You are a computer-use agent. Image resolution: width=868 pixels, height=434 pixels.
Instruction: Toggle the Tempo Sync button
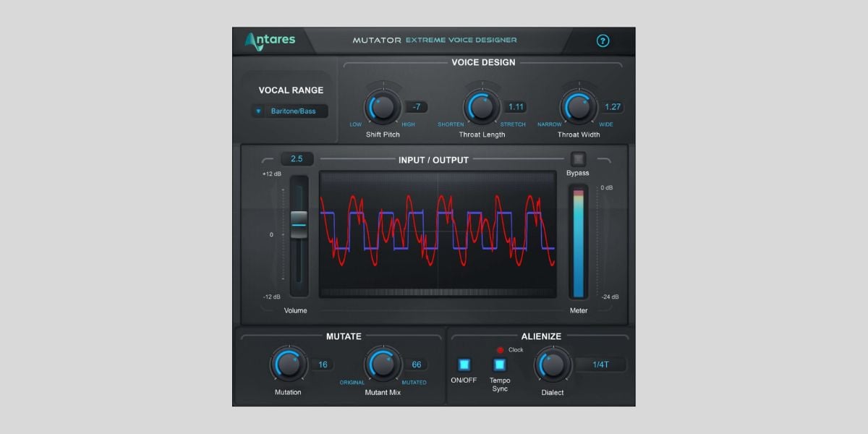coord(500,365)
